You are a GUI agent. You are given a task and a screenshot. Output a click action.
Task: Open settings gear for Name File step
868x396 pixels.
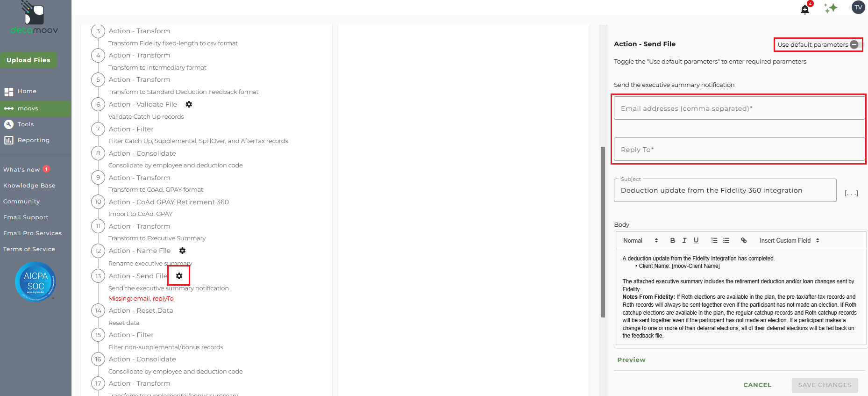pos(182,251)
